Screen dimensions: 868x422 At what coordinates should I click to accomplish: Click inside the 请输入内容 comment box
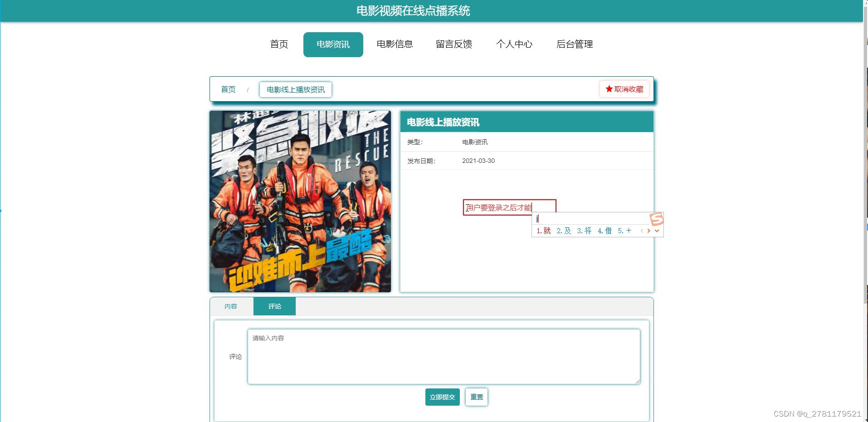coord(443,356)
